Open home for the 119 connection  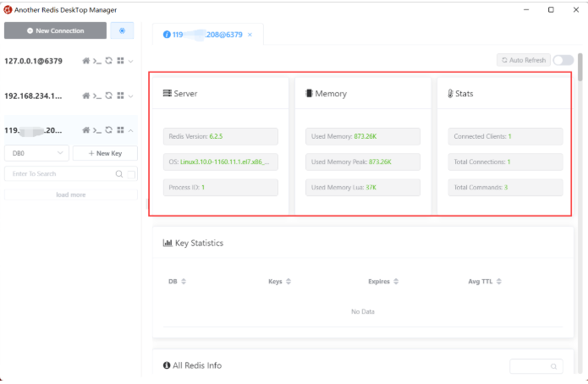point(86,129)
